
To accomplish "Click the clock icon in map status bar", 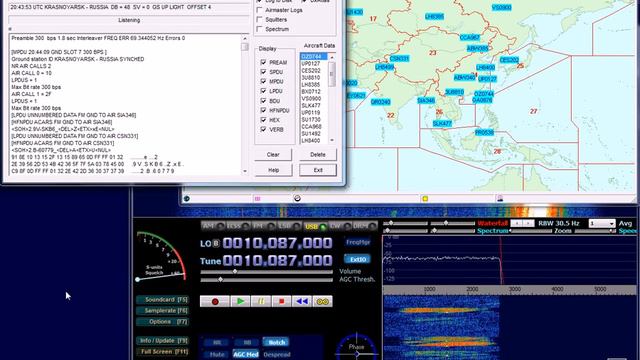I will click(x=297, y=198).
